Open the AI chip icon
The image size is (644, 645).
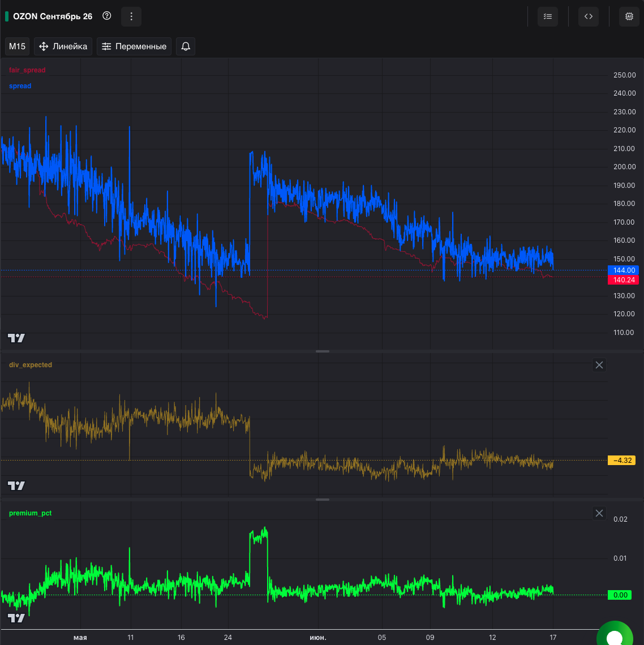(x=629, y=16)
